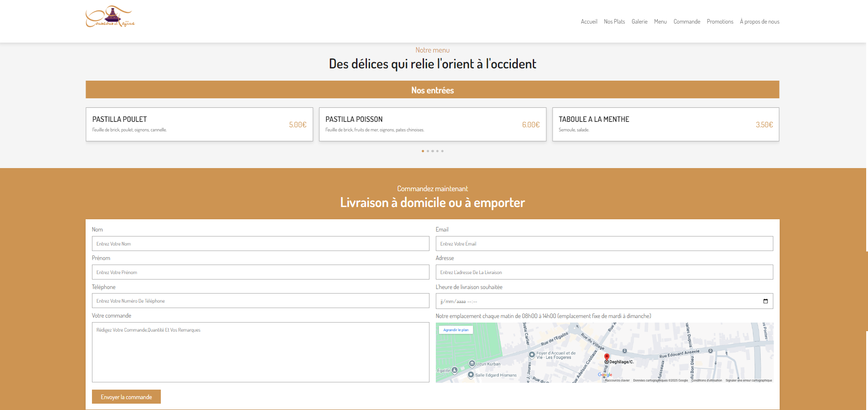Select the second carousel dot
The image size is (868, 410).
click(x=428, y=151)
